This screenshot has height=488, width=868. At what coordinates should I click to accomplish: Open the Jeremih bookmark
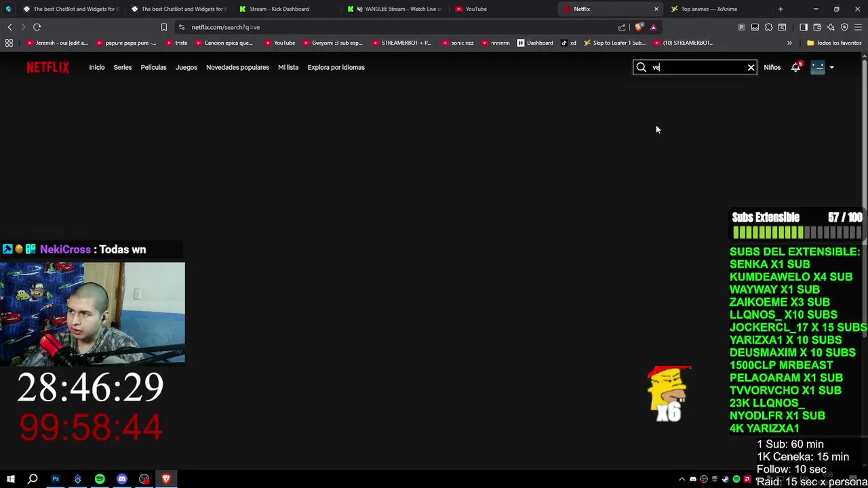[x=58, y=43]
